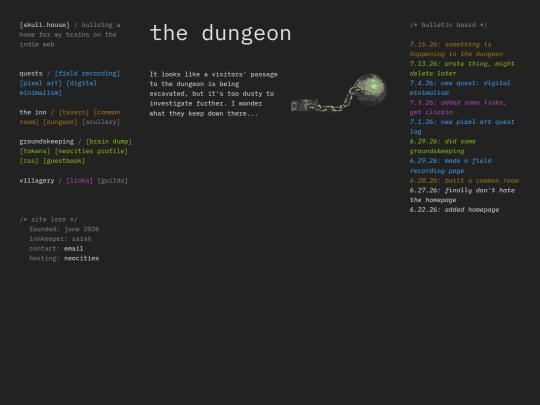The height and width of the screenshot is (405, 540).
Task: Click the 'quests' section label
Action: (x=31, y=73)
